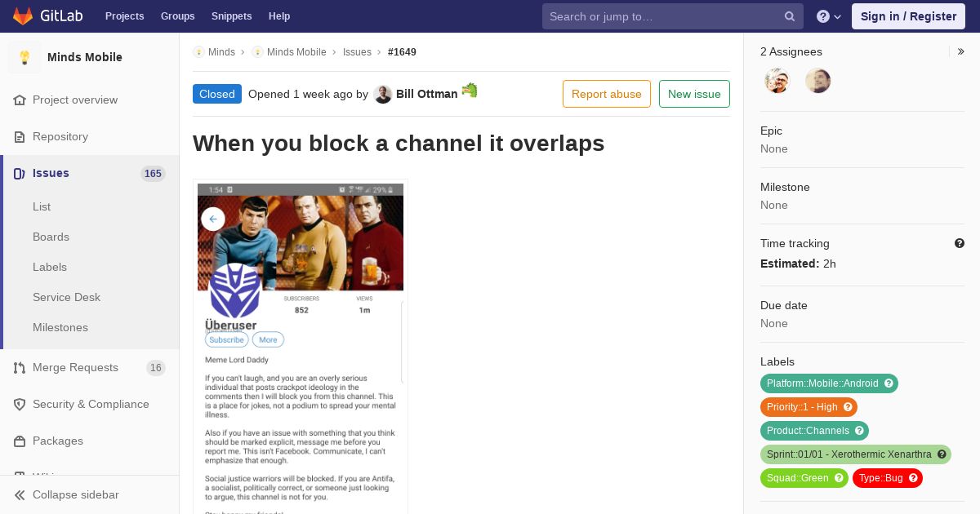The image size is (980, 514).
Task: Click the Repository file icon
Action: point(20,136)
